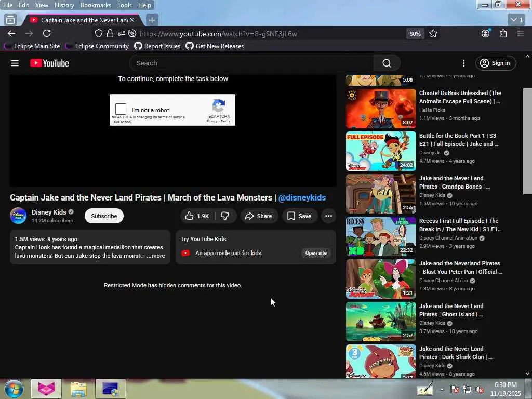This screenshot has height=399, width=532.
Task: Reset the 80% zoom level indicator
Action: [415, 34]
